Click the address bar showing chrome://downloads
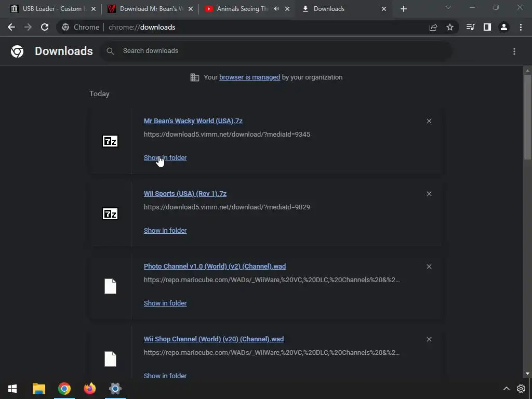 [x=142, y=27]
